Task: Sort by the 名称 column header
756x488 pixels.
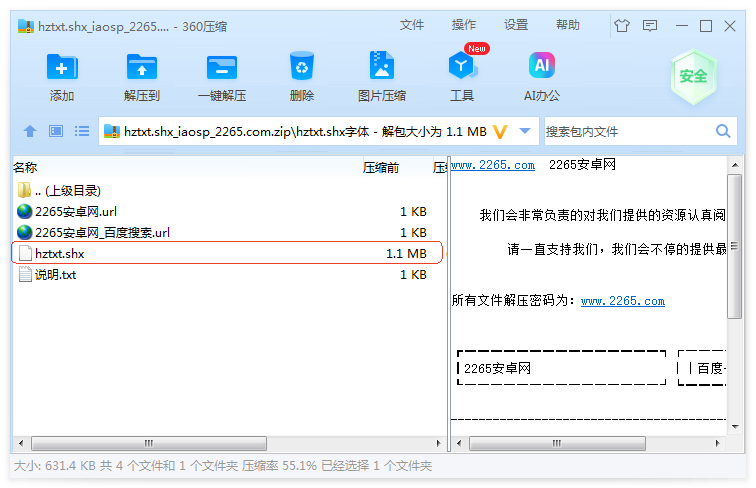Action: point(25,167)
